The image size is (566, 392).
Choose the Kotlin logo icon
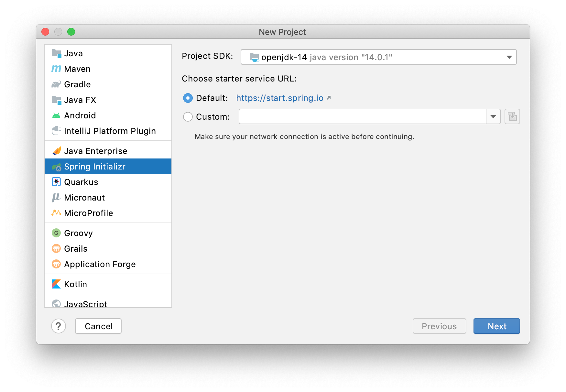click(x=56, y=284)
